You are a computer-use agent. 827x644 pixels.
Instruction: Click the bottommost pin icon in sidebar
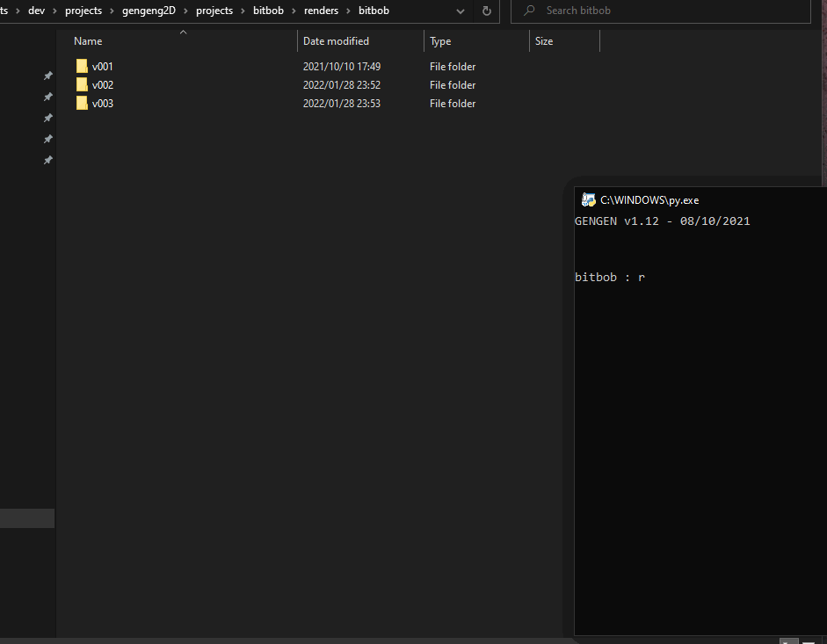click(48, 160)
